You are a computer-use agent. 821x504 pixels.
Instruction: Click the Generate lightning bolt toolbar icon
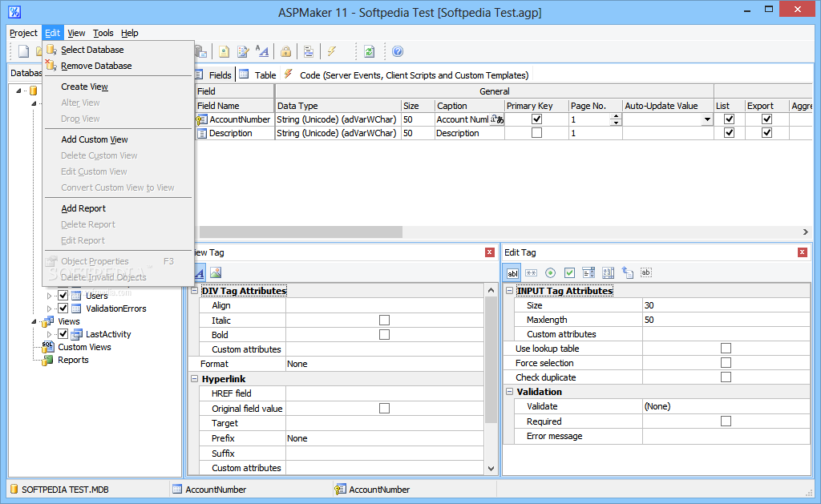pos(331,51)
